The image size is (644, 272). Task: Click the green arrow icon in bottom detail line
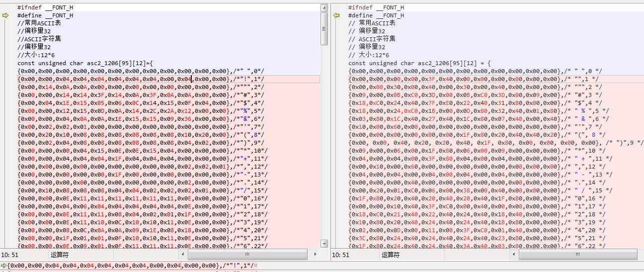(3, 266)
